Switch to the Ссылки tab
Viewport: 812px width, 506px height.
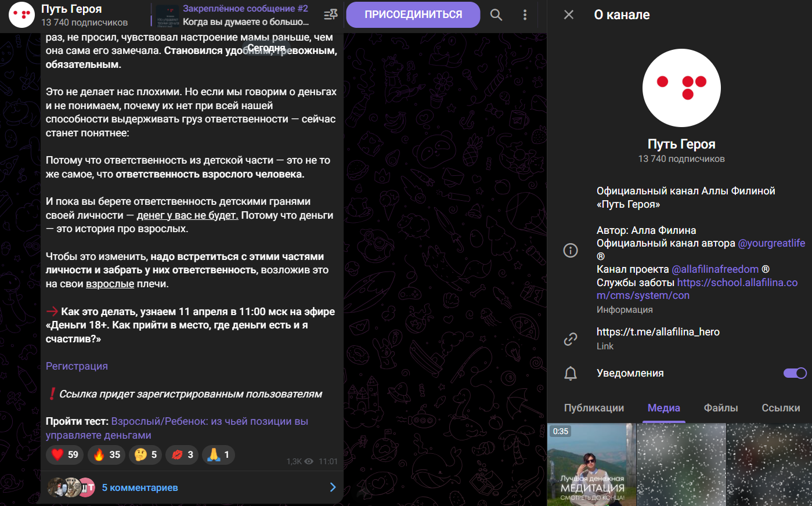[x=781, y=408]
